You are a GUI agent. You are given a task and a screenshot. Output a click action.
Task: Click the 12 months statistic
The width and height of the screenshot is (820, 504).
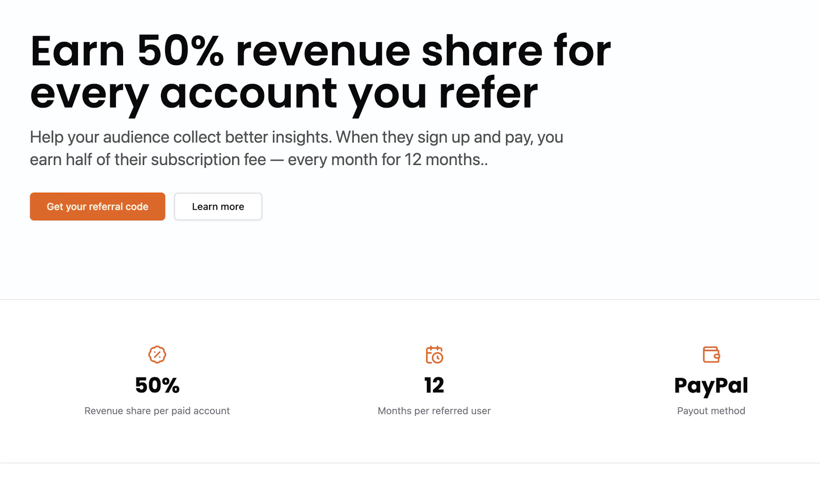pyautogui.click(x=434, y=385)
